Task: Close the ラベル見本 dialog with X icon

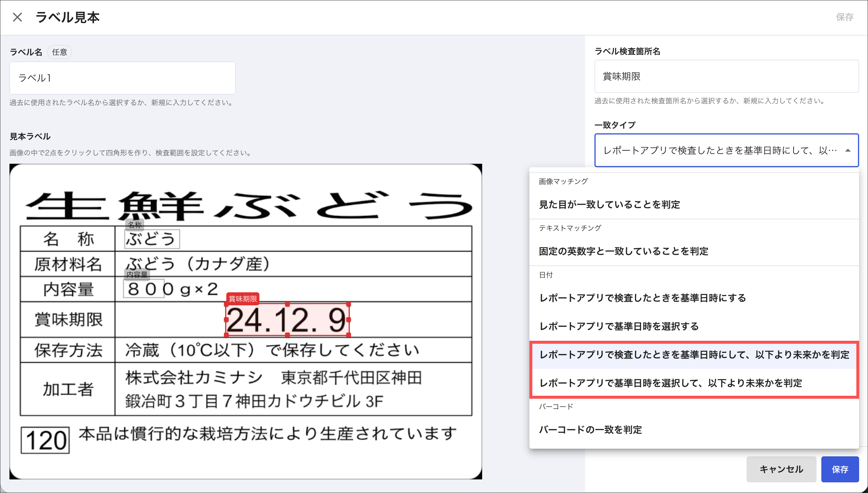Action: [x=17, y=17]
